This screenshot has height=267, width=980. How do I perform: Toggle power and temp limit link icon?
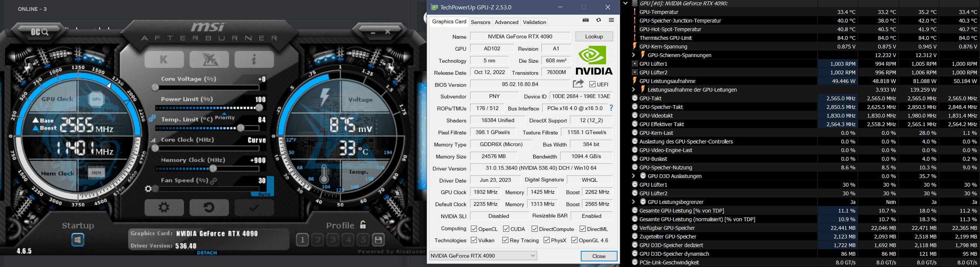tap(152, 118)
